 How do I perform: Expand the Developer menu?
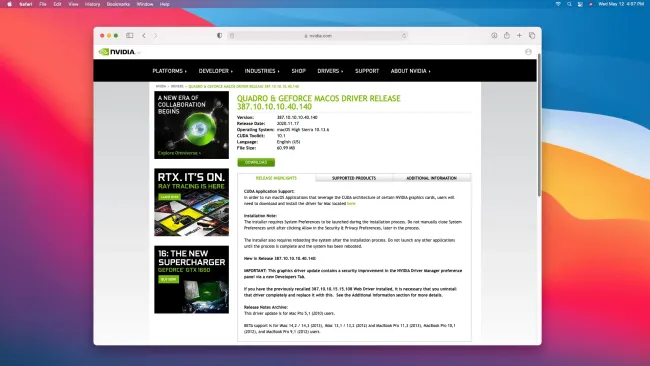pos(216,71)
